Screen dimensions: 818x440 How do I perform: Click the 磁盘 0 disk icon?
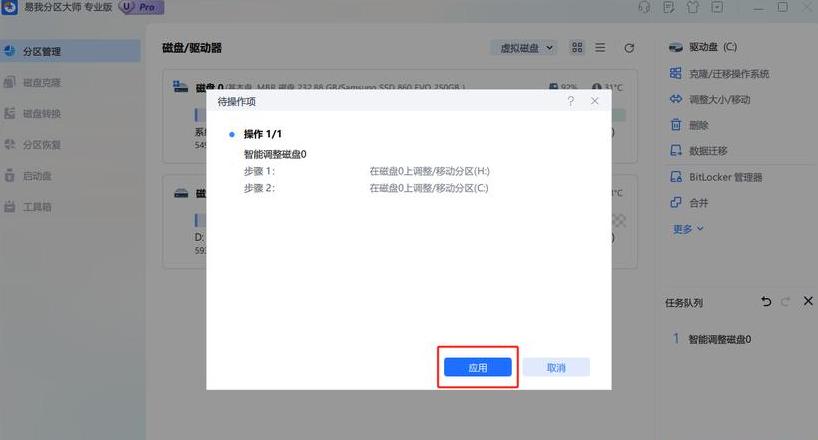[x=181, y=87]
